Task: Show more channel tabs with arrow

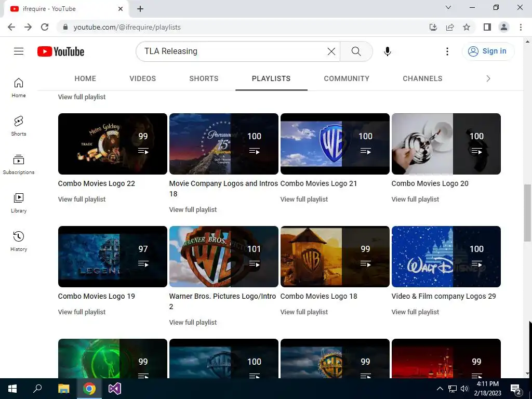Action: click(488, 78)
